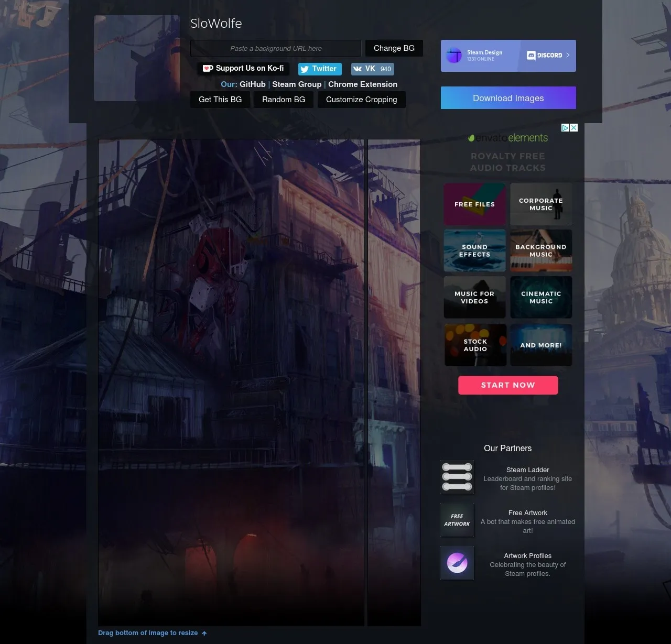Click the 1331 ONLINE text
671x644 pixels.
481,59
